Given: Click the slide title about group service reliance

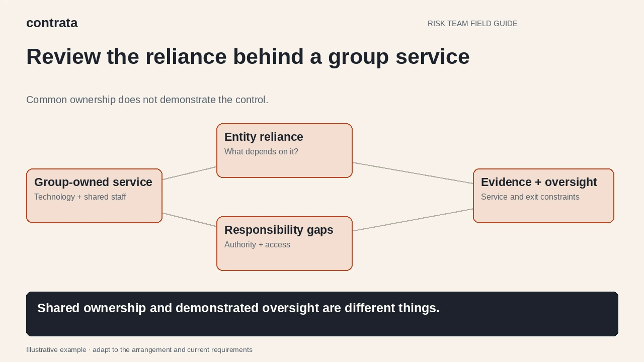Looking at the screenshot, I should point(248,57).
